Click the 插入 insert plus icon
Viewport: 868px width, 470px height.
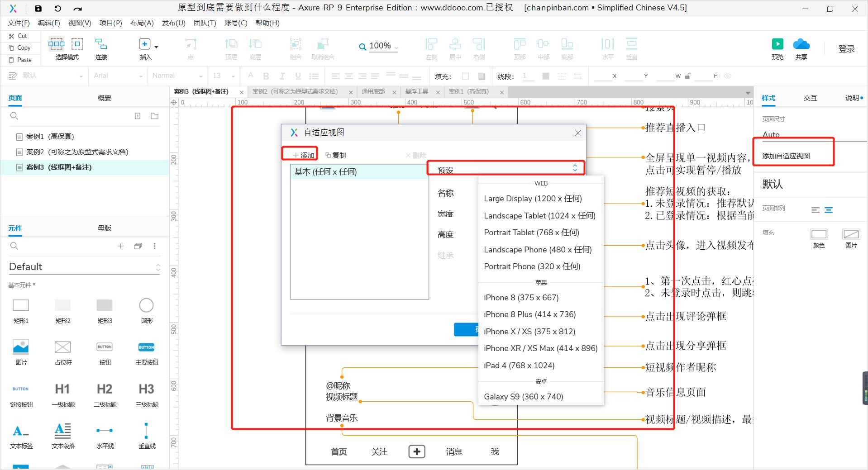click(x=144, y=44)
